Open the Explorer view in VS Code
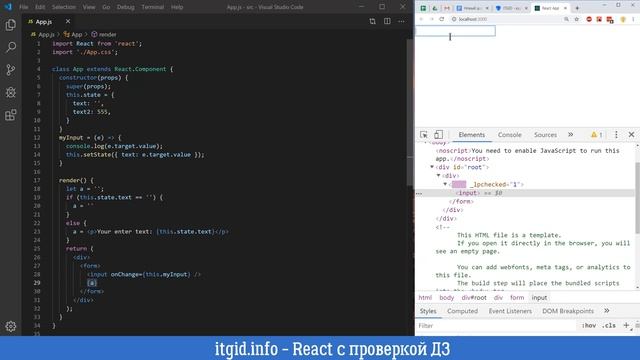This screenshot has width=640, height=360. click(x=11, y=25)
